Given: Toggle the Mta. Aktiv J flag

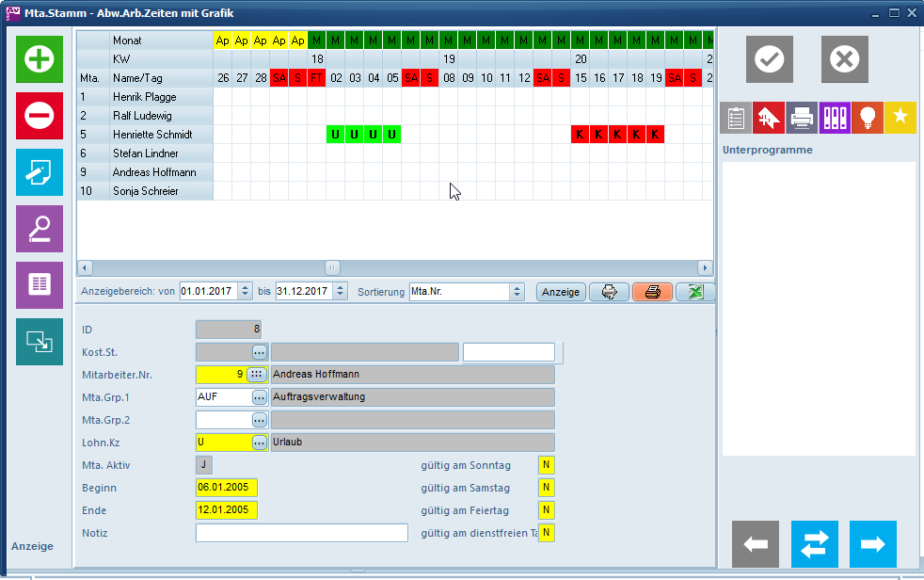Looking at the screenshot, I should 204,465.
